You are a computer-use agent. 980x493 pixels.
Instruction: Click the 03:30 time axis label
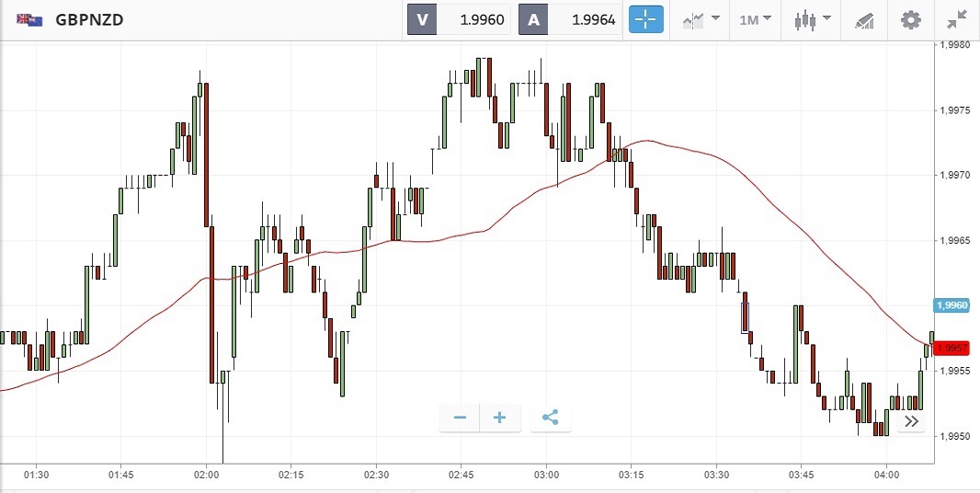[716, 476]
